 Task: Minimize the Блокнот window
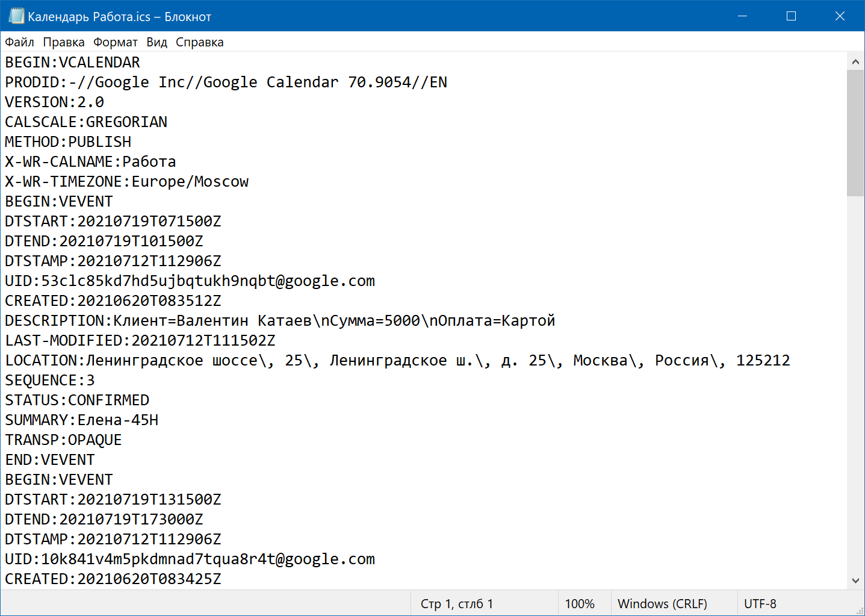[x=742, y=16]
